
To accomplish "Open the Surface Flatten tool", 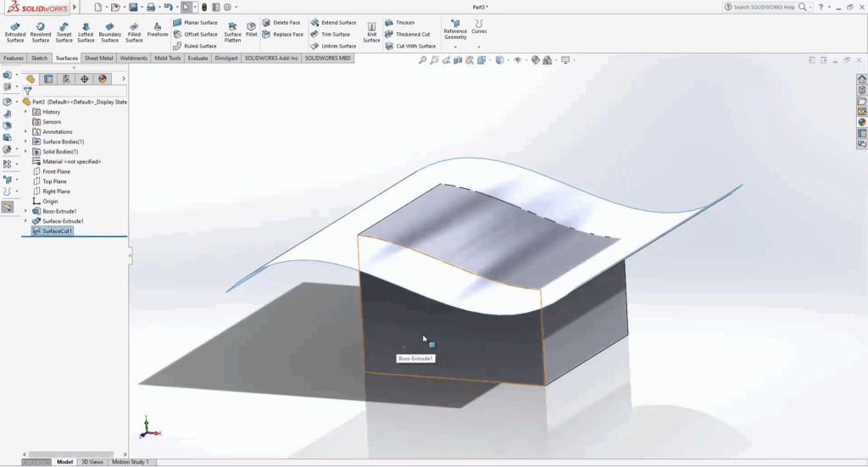I will point(232,32).
